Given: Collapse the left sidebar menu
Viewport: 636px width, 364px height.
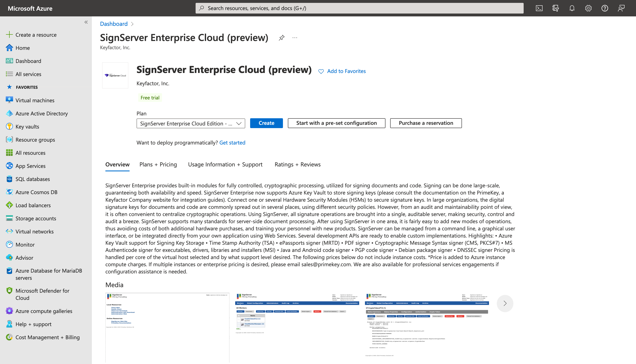Looking at the screenshot, I should [86, 22].
